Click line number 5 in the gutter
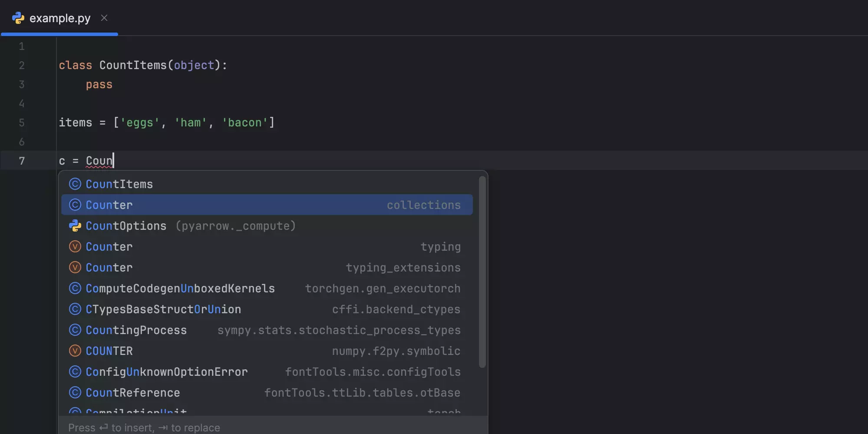This screenshot has height=434, width=868. (22, 123)
